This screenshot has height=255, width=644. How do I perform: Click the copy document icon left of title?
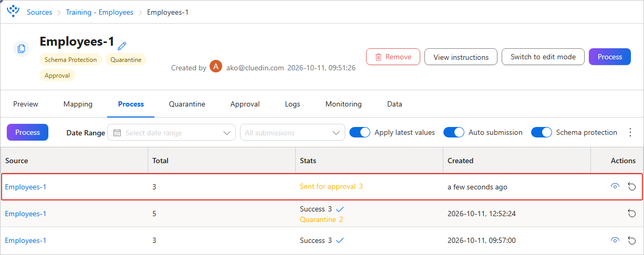[22, 49]
